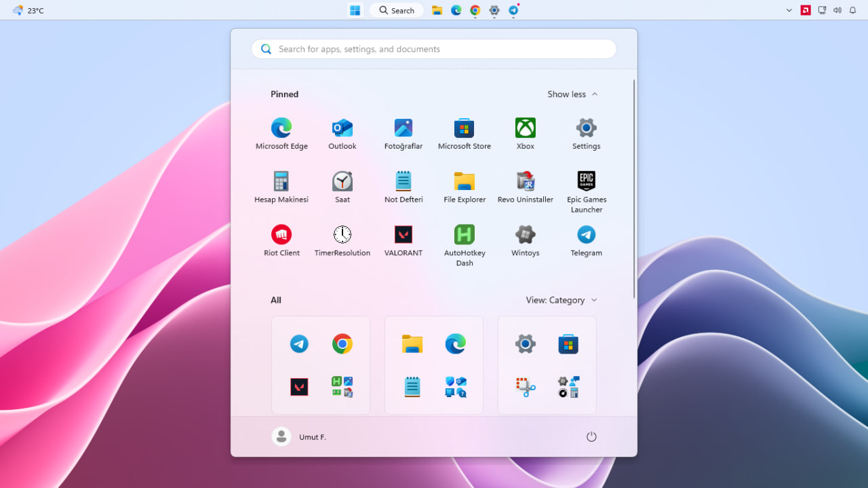The width and height of the screenshot is (868, 488).
Task: Open volume control in the system tray
Action: pos(837,10)
